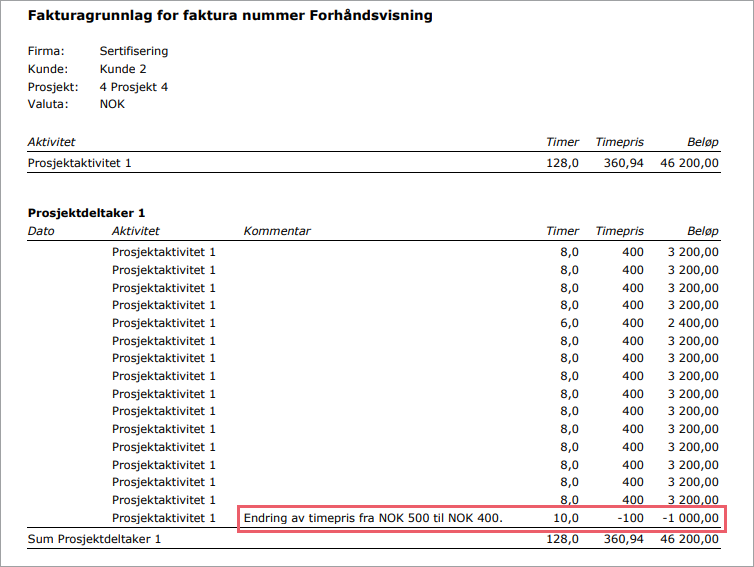The width and height of the screenshot is (754, 567).
Task: Select the project text 4 Prosjekt 4
Action: click(x=134, y=87)
